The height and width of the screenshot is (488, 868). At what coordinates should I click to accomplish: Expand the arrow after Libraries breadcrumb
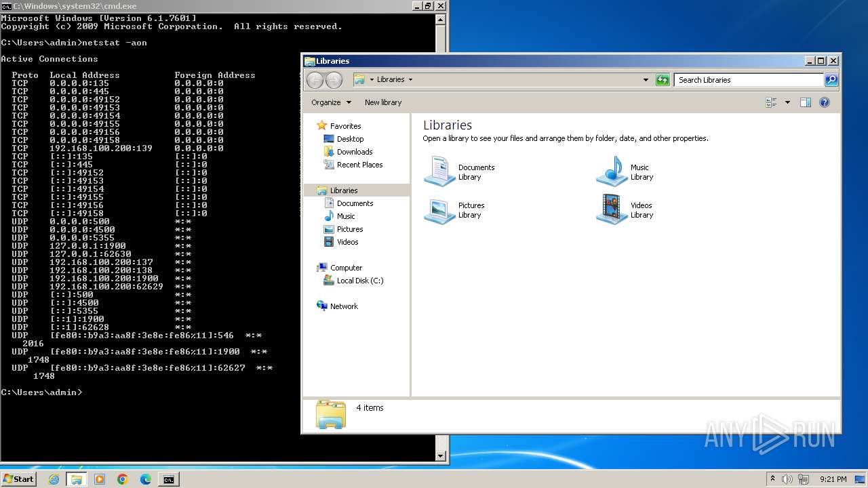pyautogui.click(x=410, y=79)
